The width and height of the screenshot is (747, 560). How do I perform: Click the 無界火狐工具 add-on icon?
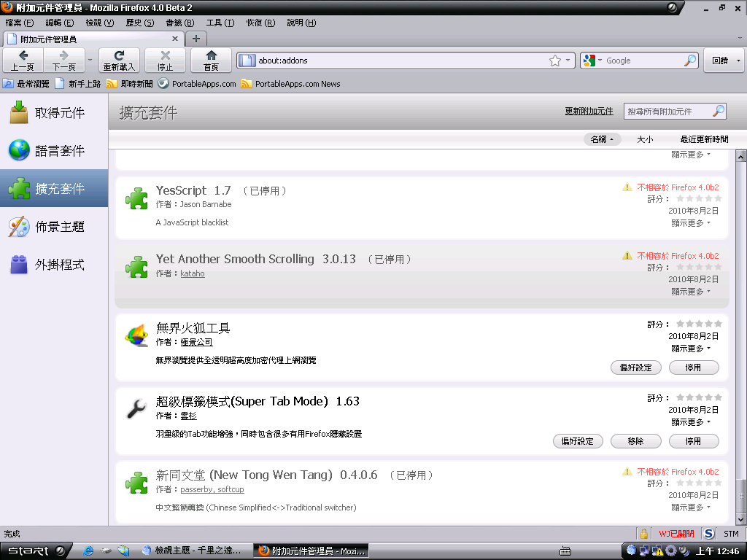pos(136,335)
